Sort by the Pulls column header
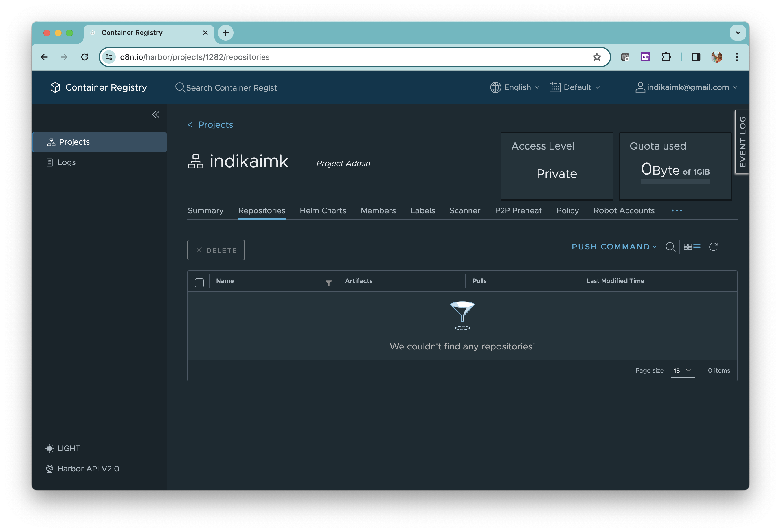This screenshot has width=781, height=532. click(479, 281)
